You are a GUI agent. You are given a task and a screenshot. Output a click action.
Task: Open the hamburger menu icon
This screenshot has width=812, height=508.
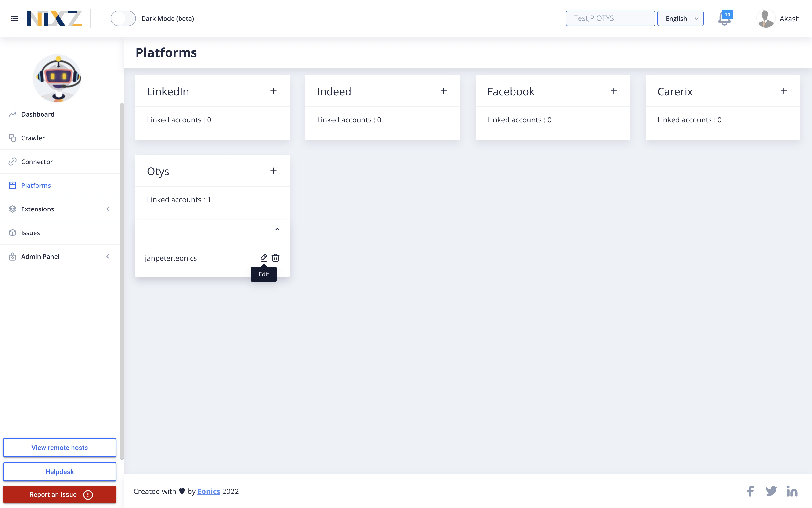click(14, 18)
